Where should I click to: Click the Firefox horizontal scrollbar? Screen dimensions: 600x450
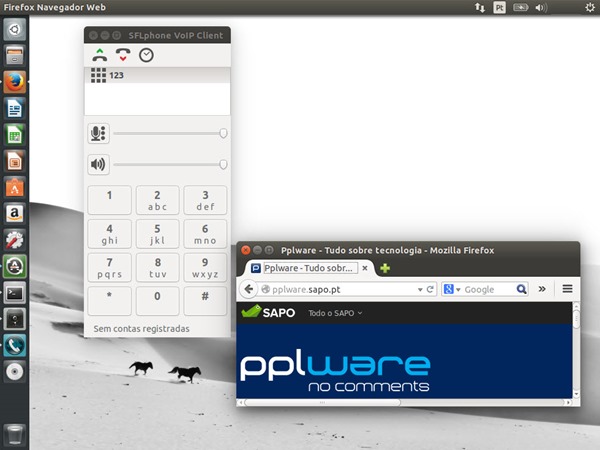pos(404,403)
